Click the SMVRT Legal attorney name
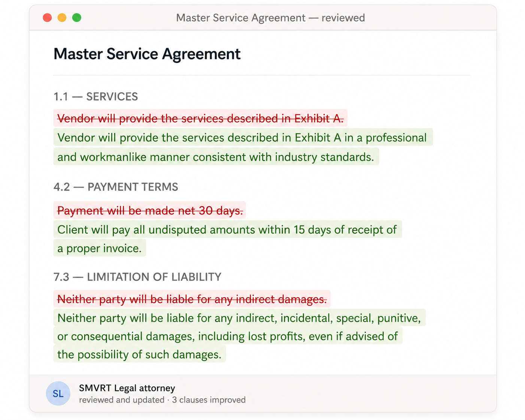The height and width of the screenshot is (420, 525). click(x=127, y=388)
